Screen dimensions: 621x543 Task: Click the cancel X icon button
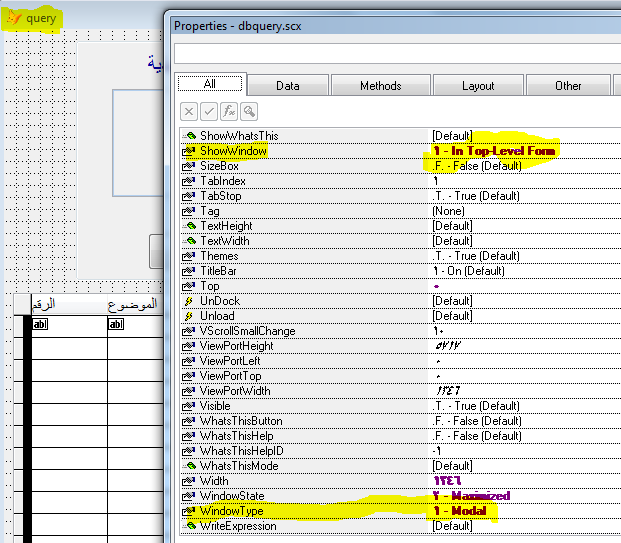tap(189, 112)
